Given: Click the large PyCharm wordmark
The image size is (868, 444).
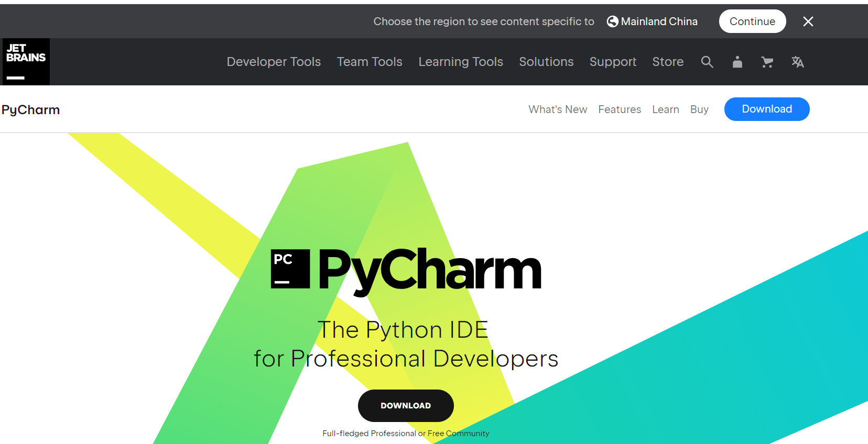Looking at the screenshot, I should click(430, 271).
